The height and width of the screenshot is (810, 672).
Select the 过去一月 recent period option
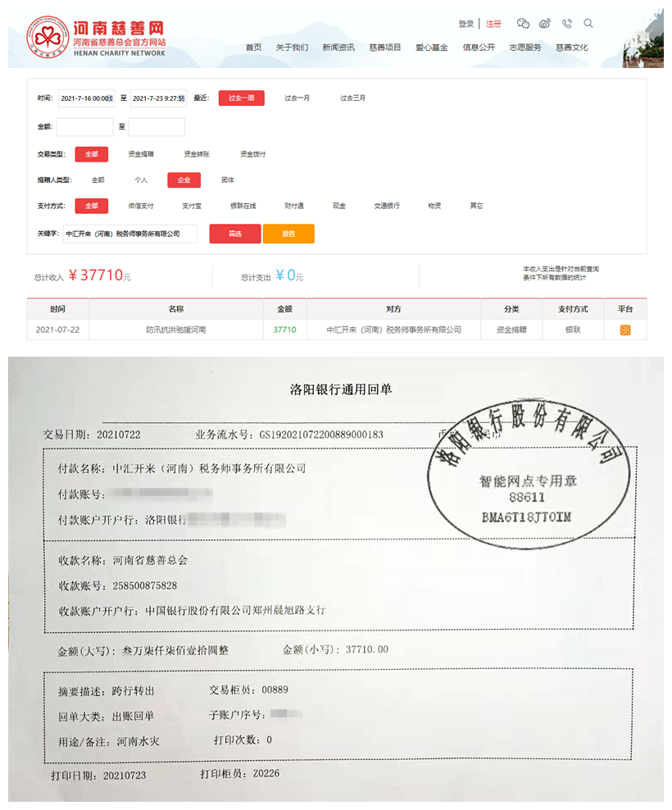297,98
